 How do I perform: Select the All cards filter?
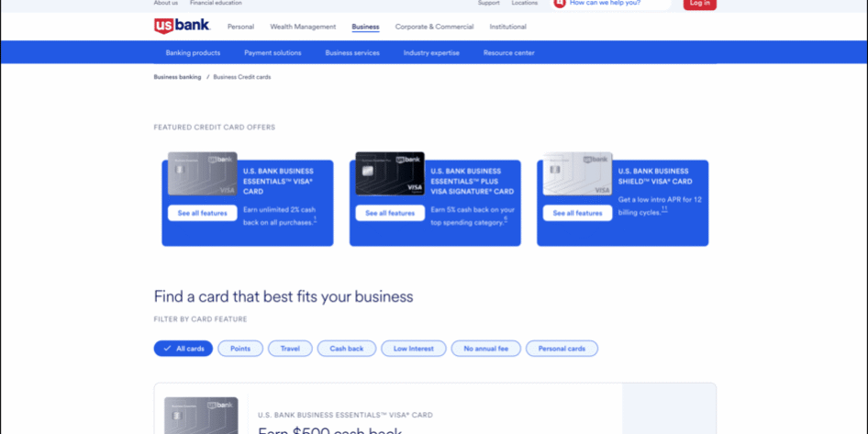184,349
